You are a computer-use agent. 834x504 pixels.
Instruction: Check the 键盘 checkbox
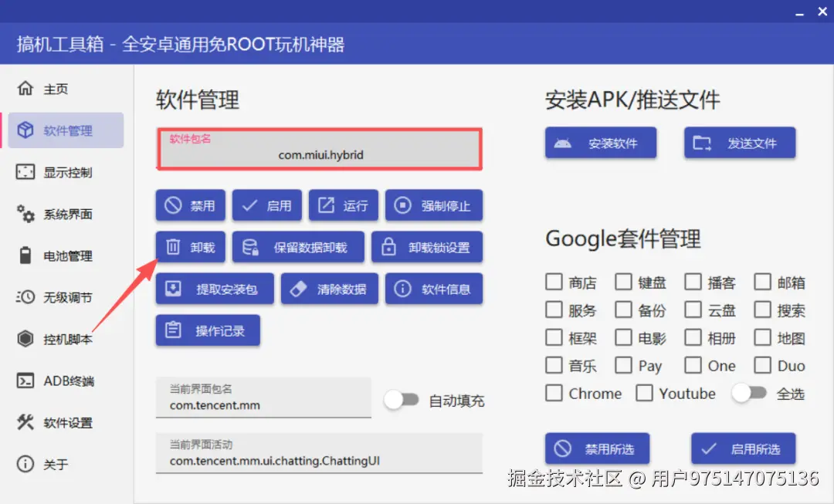[623, 281]
